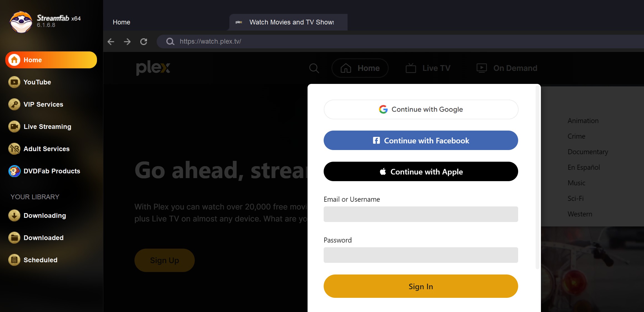644x312 pixels.
Task: Open the Scheduled list icon
Action: (14, 260)
